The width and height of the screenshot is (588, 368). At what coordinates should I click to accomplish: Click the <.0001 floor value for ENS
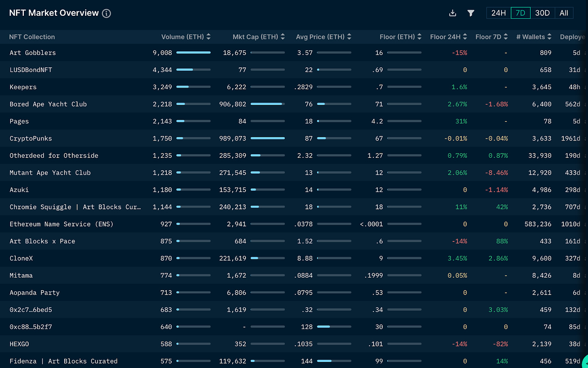coord(372,224)
